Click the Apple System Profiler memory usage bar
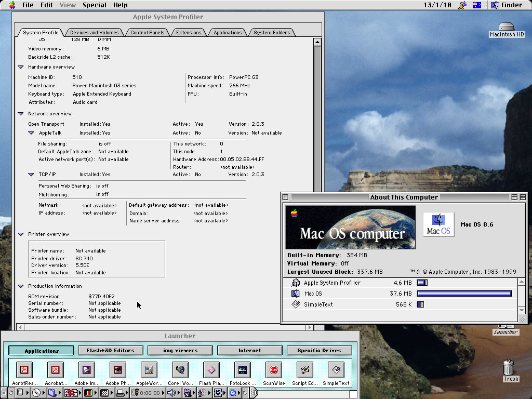Image resolution: width=532 pixels, height=399 pixels. [422, 283]
